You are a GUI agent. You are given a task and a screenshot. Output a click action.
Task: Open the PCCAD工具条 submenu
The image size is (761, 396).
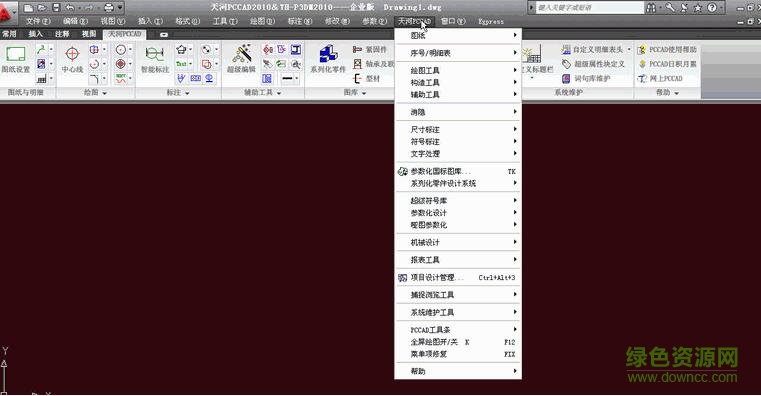point(458,330)
